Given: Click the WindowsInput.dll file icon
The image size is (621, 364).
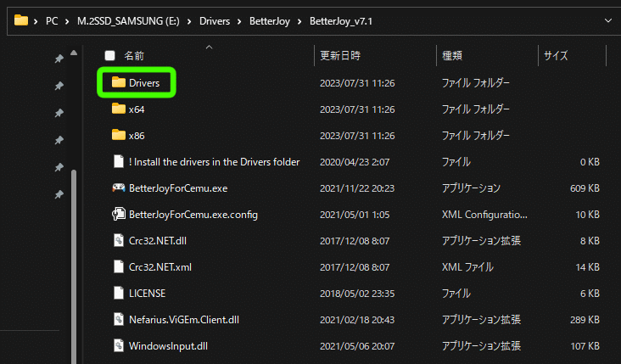Looking at the screenshot, I should tap(119, 345).
